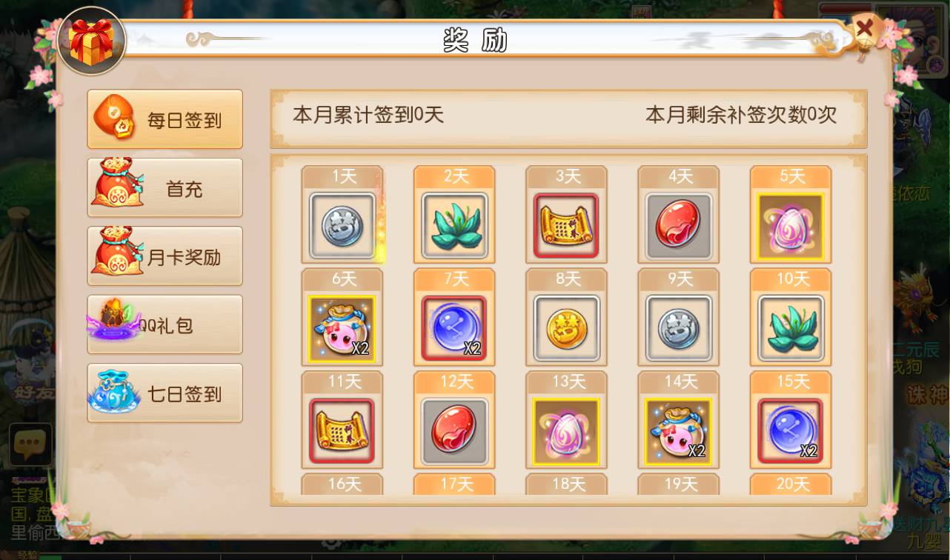Tap the day 7 blue orb reward
Image resolution: width=950 pixels, height=560 pixels.
[454, 329]
